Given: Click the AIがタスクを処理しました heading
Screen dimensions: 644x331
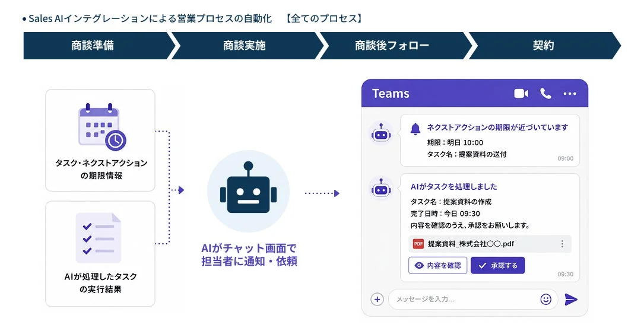Looking at the screenshot, I should [x=454, y=186].
